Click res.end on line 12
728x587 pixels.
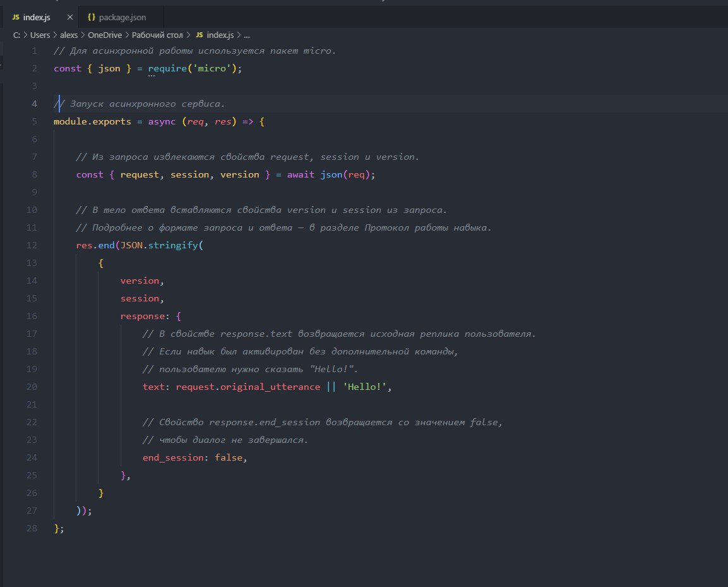(95, 245)
